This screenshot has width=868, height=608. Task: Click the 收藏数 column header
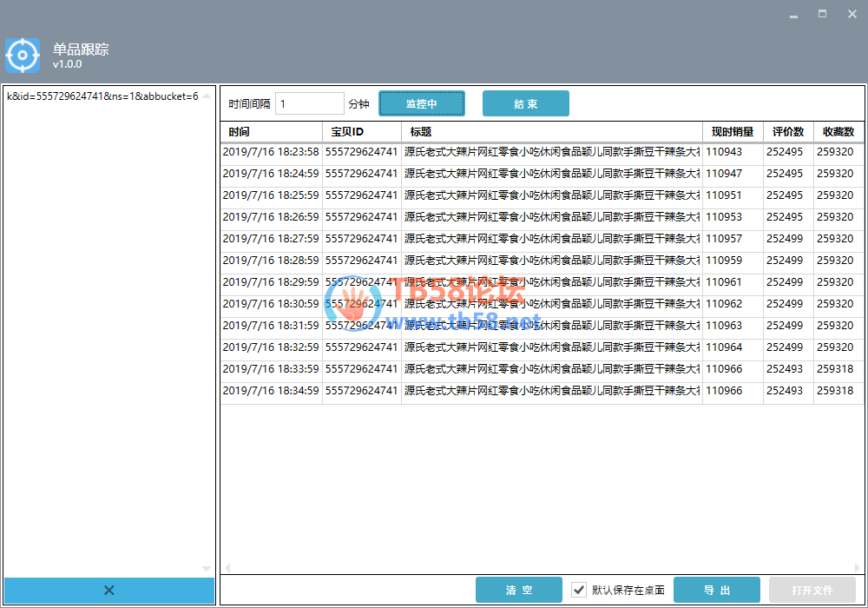[838, 132]
